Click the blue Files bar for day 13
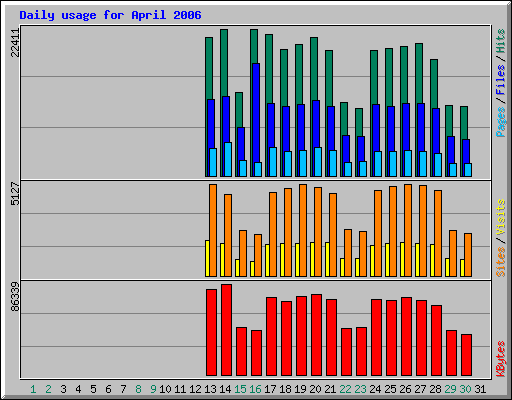The height and width of the screenshot is (400, 512). click(211, 124)
